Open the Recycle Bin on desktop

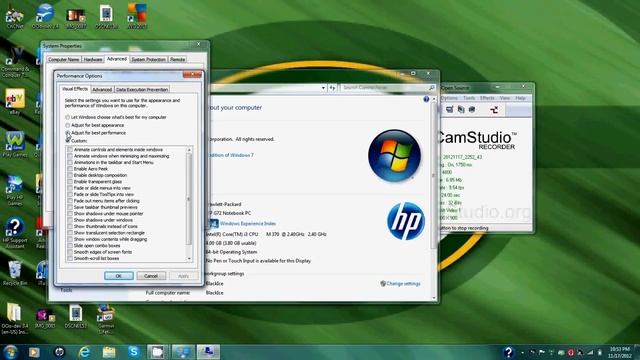coord(15,272)
